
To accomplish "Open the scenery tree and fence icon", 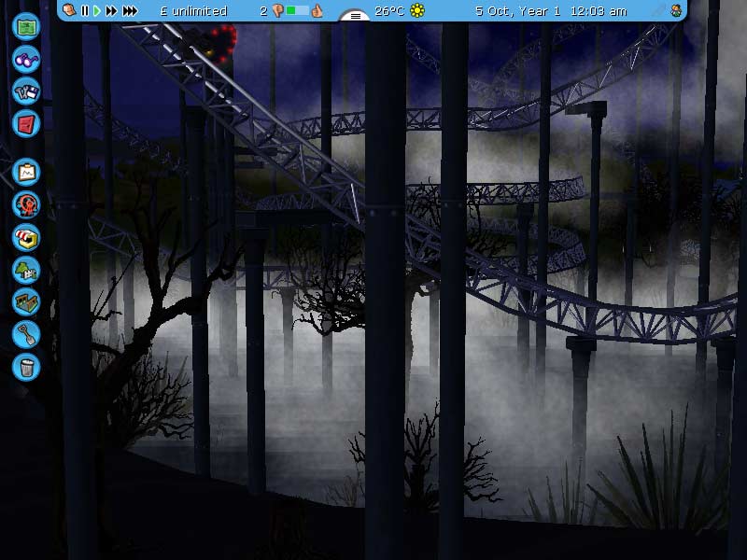I will [x=26, y=270].
